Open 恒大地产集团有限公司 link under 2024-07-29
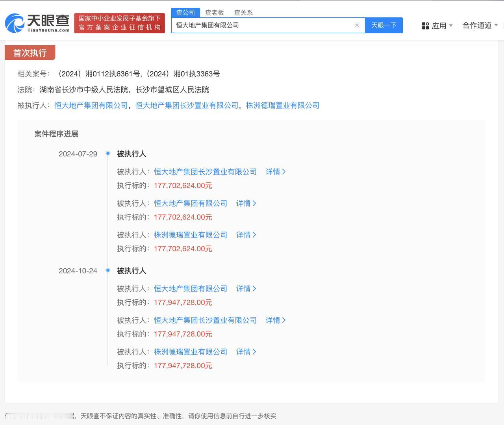This screenshot has height=425, width=504. (x=191, y=203)
